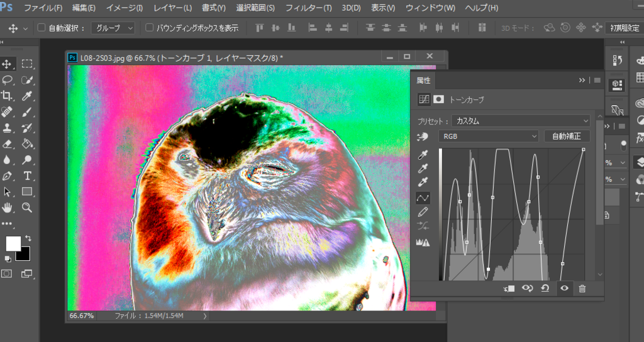This screenshot has width=644, height=342.
Task: Open the 属性 panel flyout menu
Action: tap(597, 80)
